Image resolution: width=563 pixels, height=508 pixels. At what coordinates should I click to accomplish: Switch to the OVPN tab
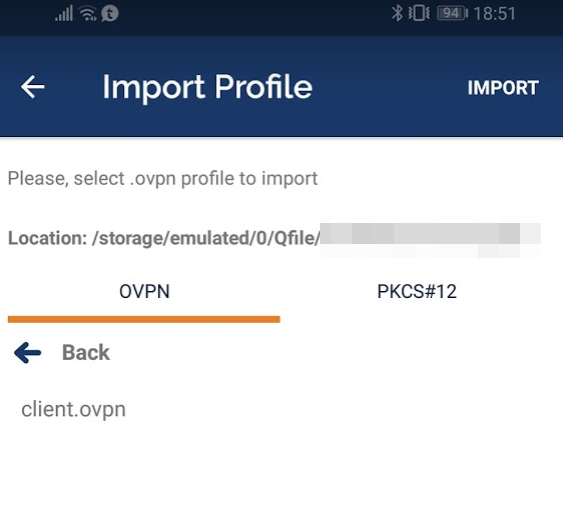click(144, 291)
